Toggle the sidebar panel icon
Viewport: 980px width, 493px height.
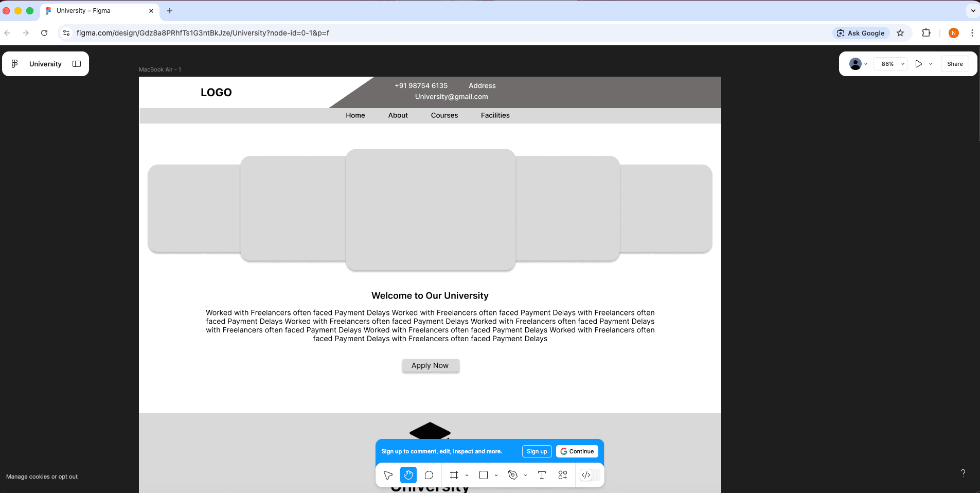coord(77,64)
